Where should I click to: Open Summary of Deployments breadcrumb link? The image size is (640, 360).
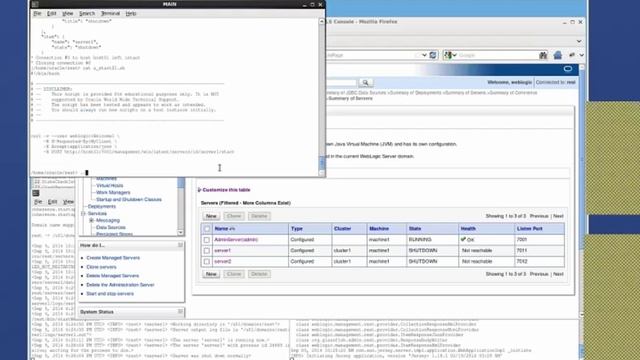(x=416, y=93)
